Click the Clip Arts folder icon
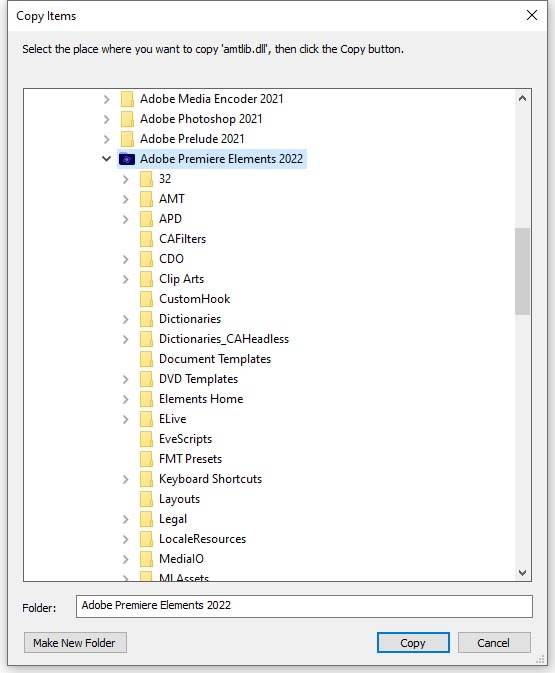 click(146, 279)
